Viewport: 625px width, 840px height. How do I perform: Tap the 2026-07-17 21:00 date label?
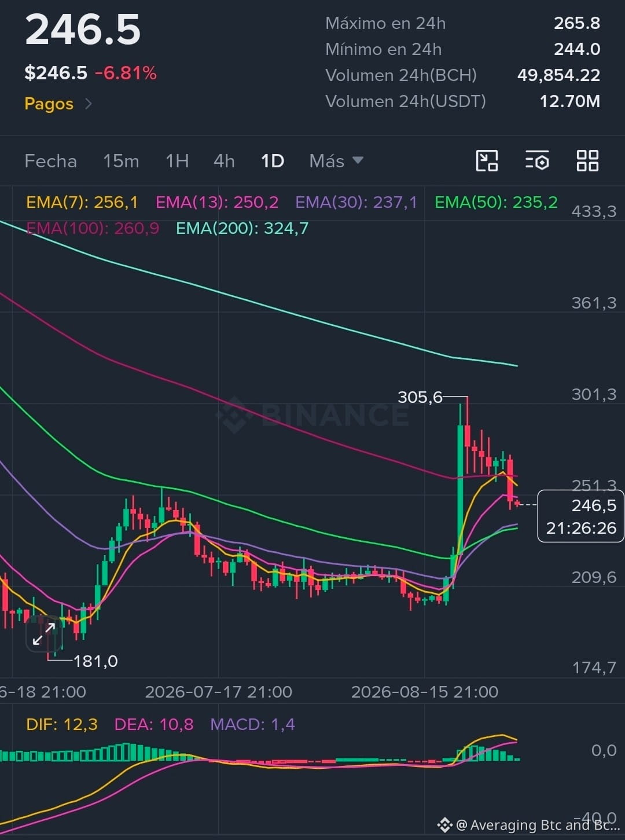coord(218,692)
